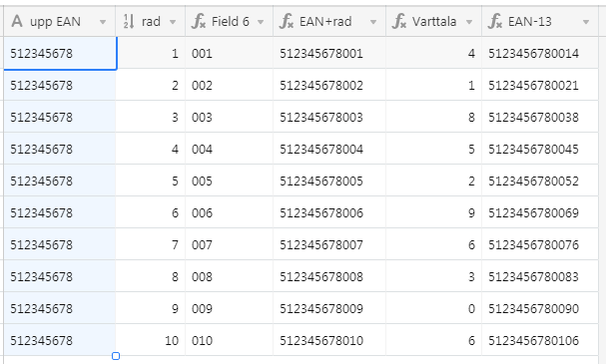
Task: Select the EAN+rad cell 512345678005
Action: (329, 182)
